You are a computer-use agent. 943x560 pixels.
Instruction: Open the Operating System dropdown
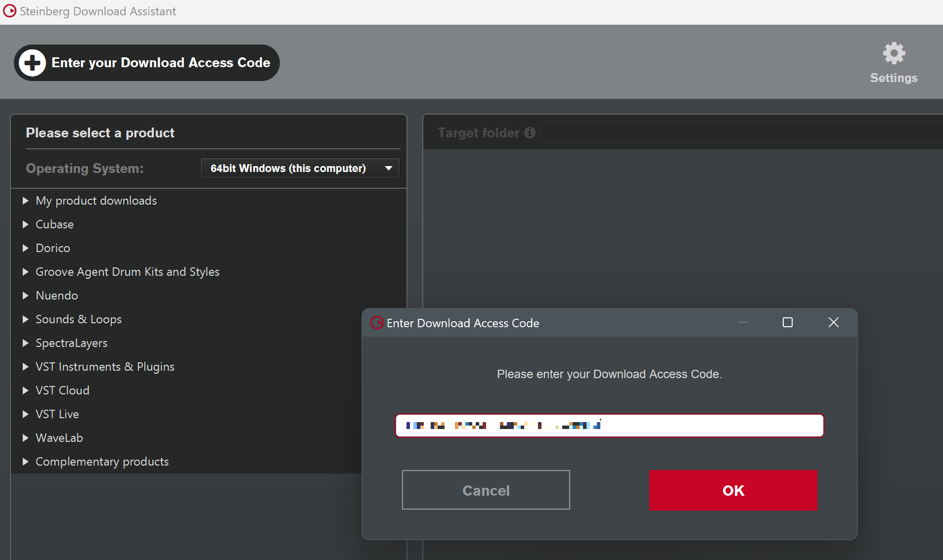point(299,168)
